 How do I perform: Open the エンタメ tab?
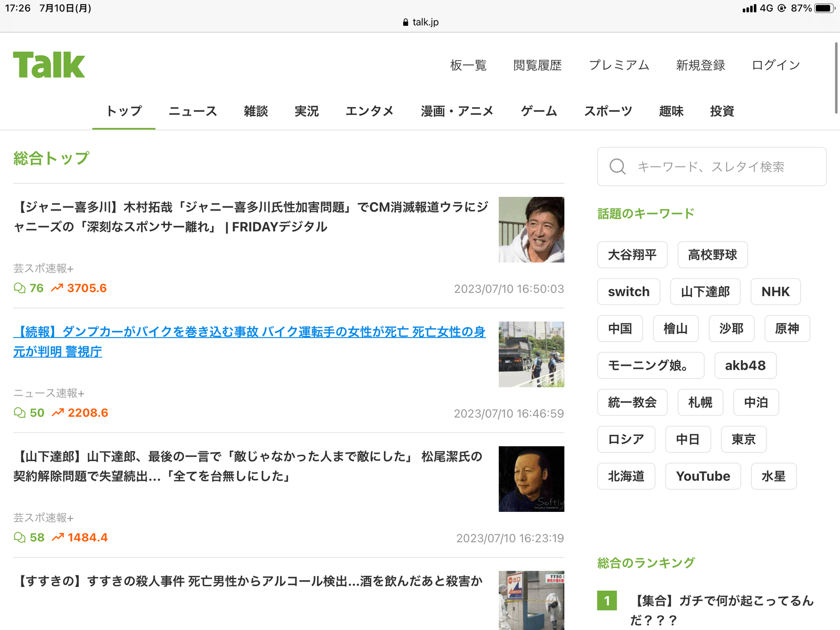(370, 111)
